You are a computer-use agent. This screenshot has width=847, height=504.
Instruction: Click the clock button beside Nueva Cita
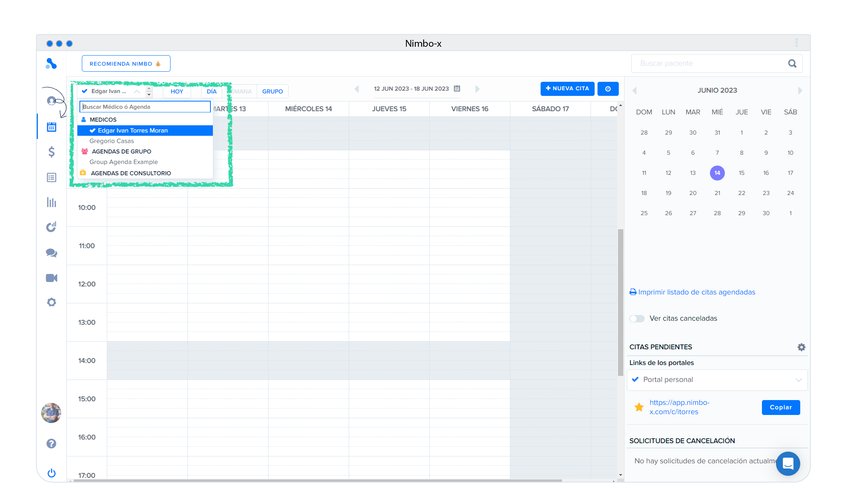[x=608, y=89]
